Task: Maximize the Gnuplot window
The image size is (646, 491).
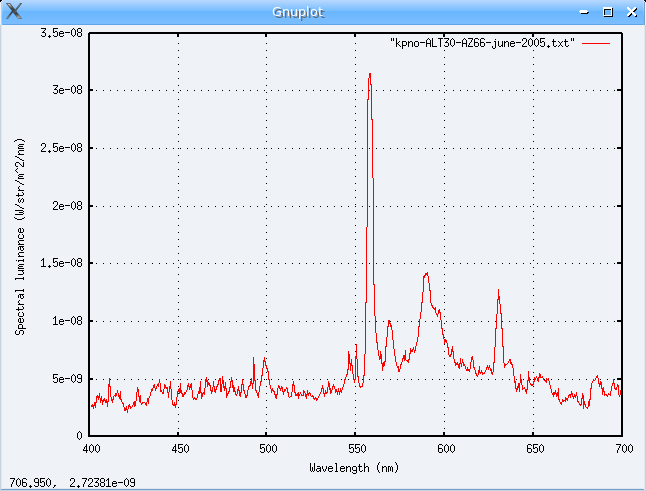Action: pyautogui.click(x=607, y=12)
